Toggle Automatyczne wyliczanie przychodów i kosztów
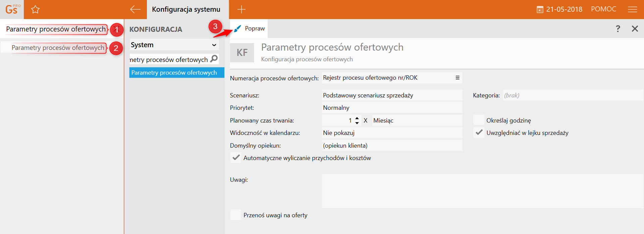 point(236,158)
